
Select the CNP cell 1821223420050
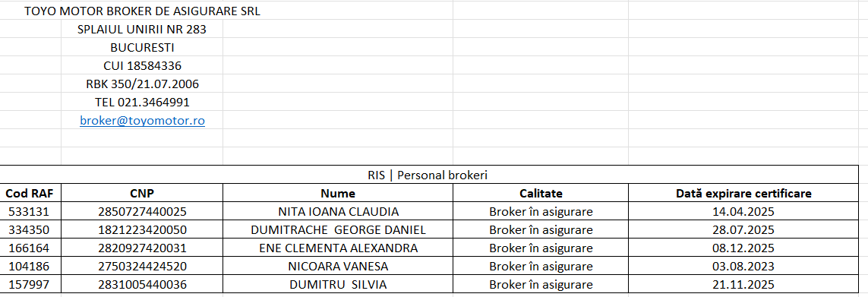[x=142, y=230]
